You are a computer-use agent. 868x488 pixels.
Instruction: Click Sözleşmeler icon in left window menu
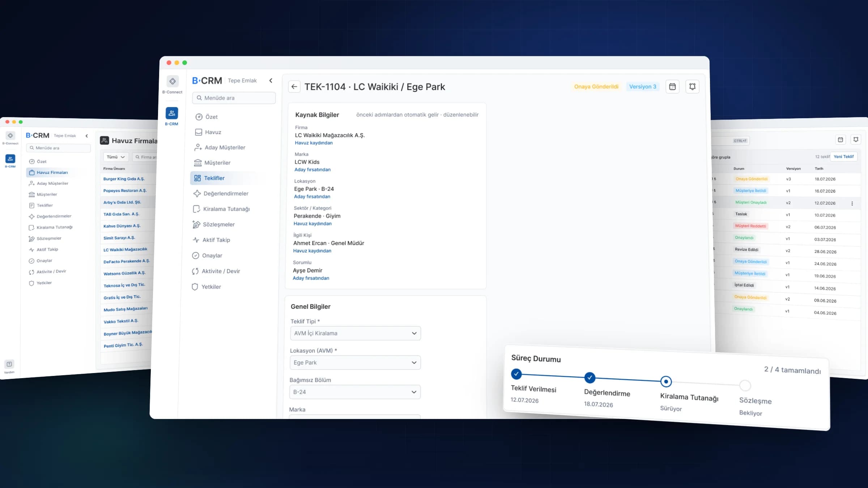tap(31, 239)
